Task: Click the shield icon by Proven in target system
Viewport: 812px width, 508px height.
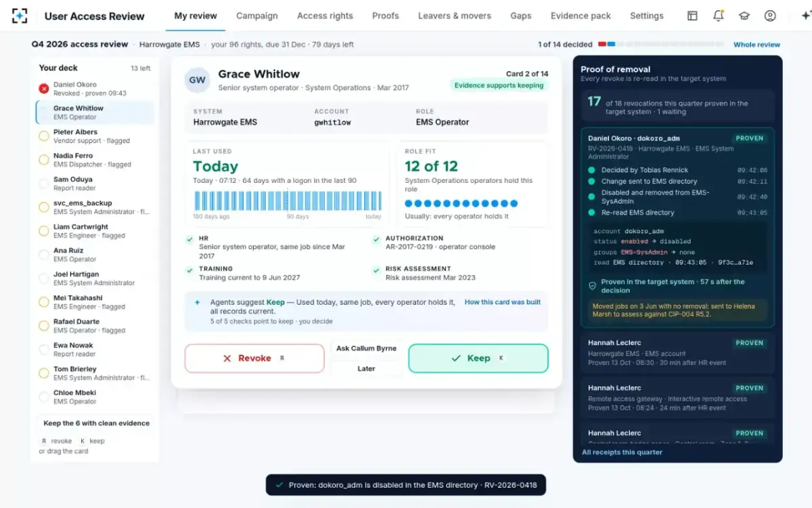Action: (592, 286)
